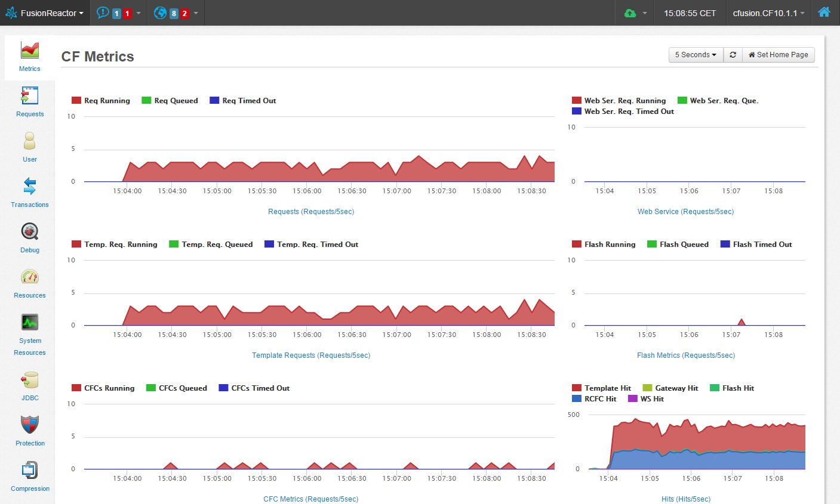Open the Requests sidebar icon
Viewport: 840px width, 504px height.
click(29, 97)
